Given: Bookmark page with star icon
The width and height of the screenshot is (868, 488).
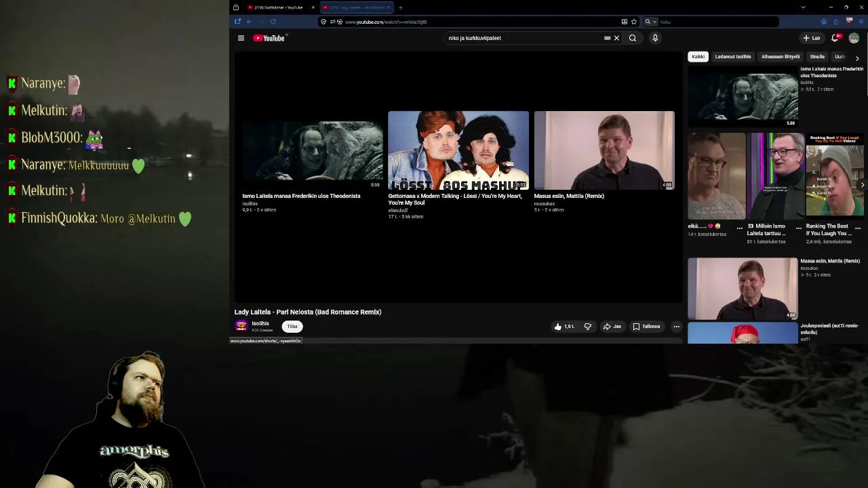Looking at the screenshot, I should (634, 22).
